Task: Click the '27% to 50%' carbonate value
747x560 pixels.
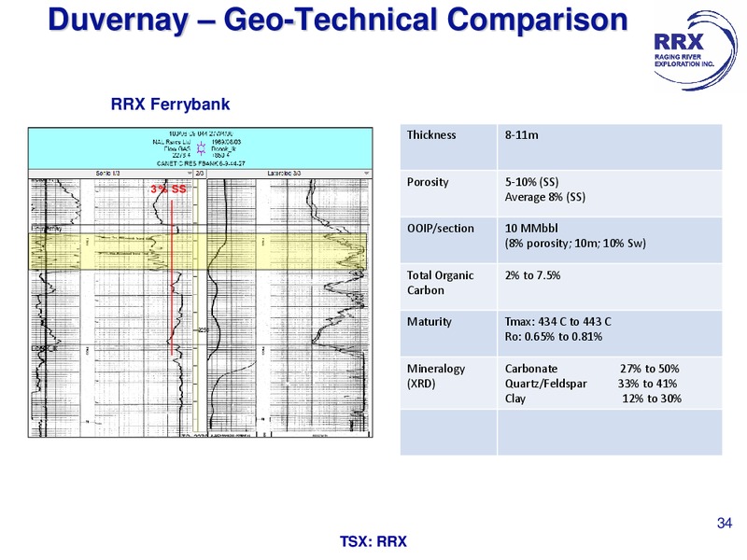Action: [x=649, y=369]
